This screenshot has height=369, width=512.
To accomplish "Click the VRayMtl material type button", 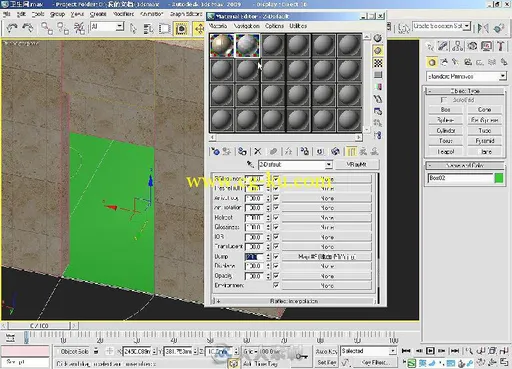I will tap(357, 164).
